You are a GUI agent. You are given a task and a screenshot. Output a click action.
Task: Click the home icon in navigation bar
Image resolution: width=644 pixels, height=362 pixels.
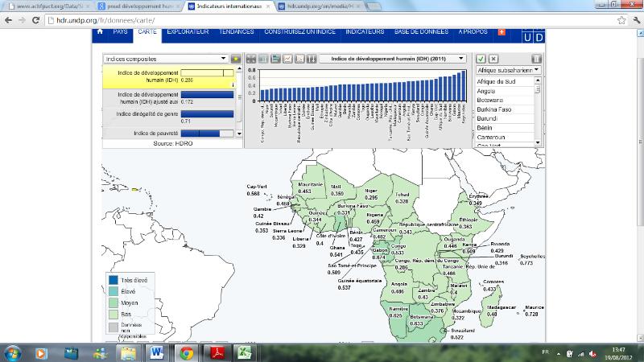point(100,31)
